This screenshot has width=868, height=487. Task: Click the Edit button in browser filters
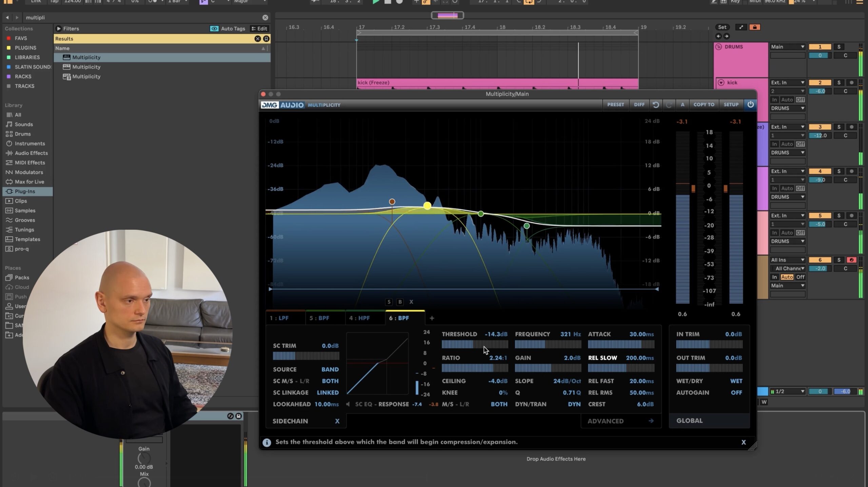pos(259,28)
